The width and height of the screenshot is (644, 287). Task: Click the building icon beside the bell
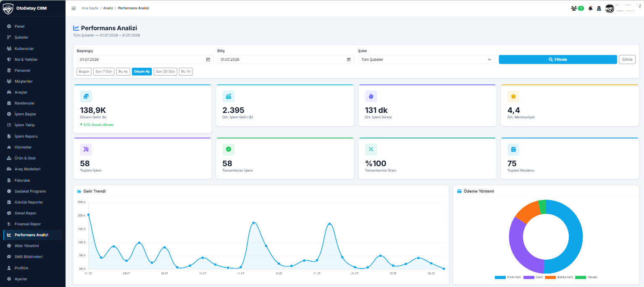click(x=599, y=8)
